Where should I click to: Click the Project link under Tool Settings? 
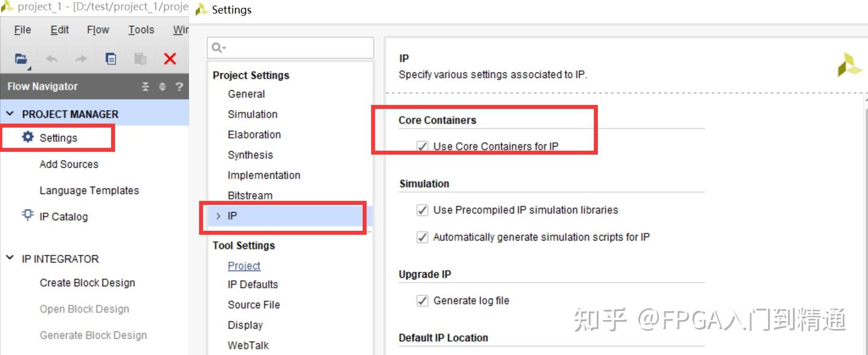pos(244,265)
